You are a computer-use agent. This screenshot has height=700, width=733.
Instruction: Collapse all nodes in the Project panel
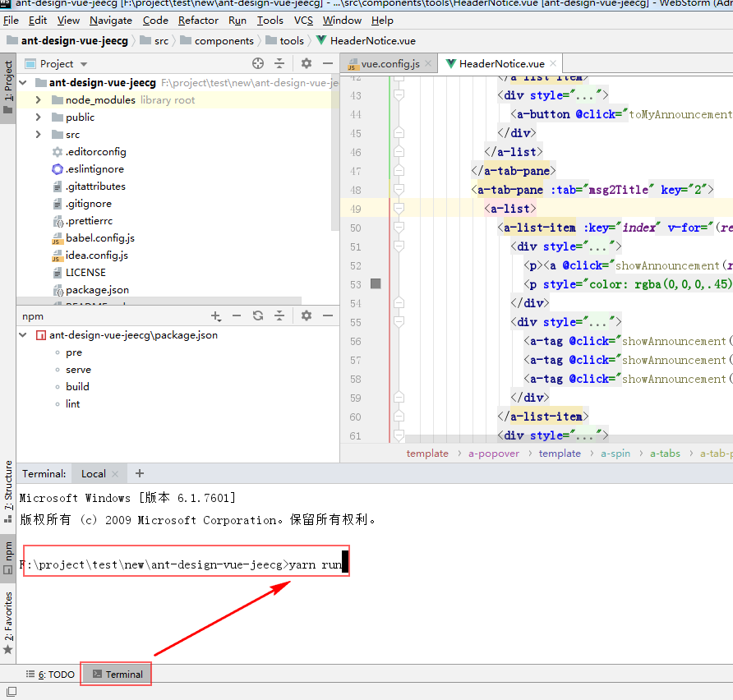click(x=280, y=62)
